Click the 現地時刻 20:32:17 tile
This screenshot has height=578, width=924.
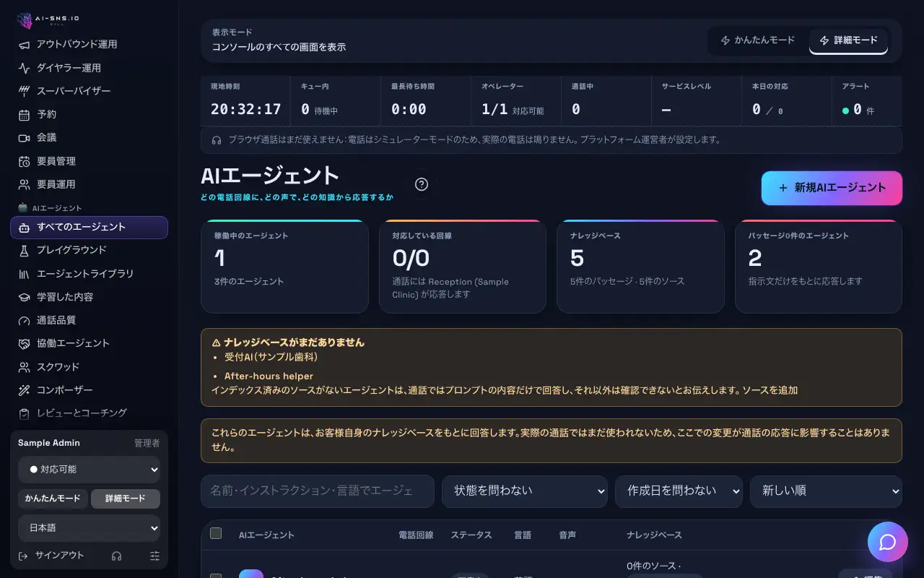pyautogui.click(x=245, y=101)
